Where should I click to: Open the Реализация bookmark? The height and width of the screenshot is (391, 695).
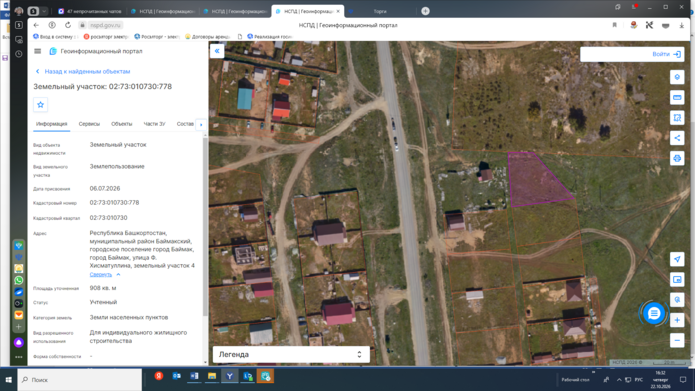tap(270, 37)
